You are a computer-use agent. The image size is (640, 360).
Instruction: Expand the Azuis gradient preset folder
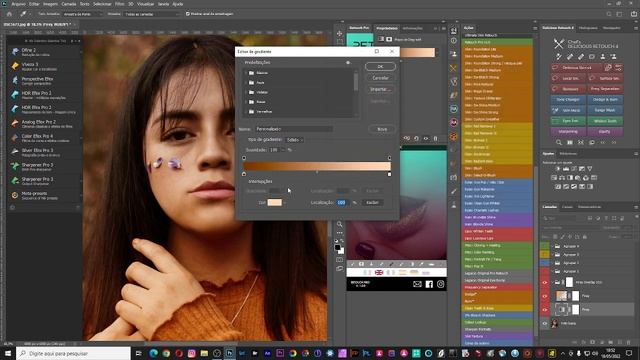[246, 82]
